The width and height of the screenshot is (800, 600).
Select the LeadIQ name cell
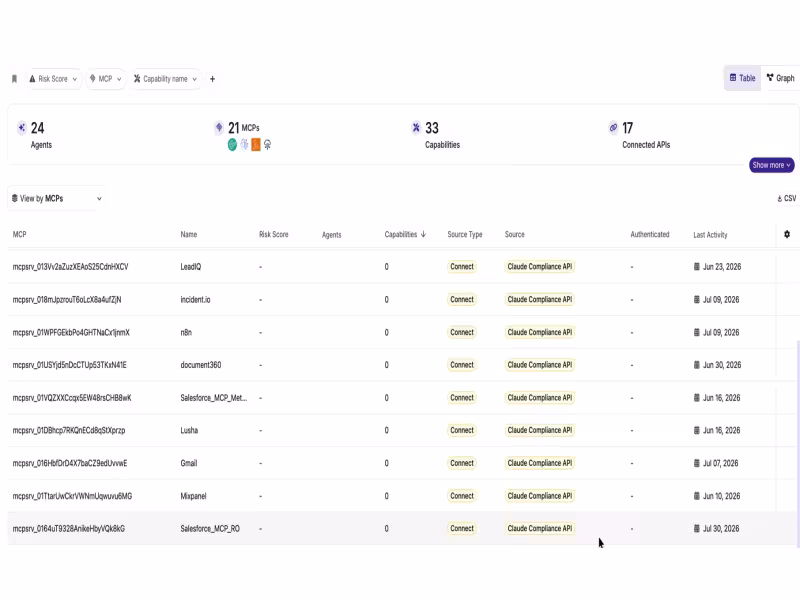191,267
